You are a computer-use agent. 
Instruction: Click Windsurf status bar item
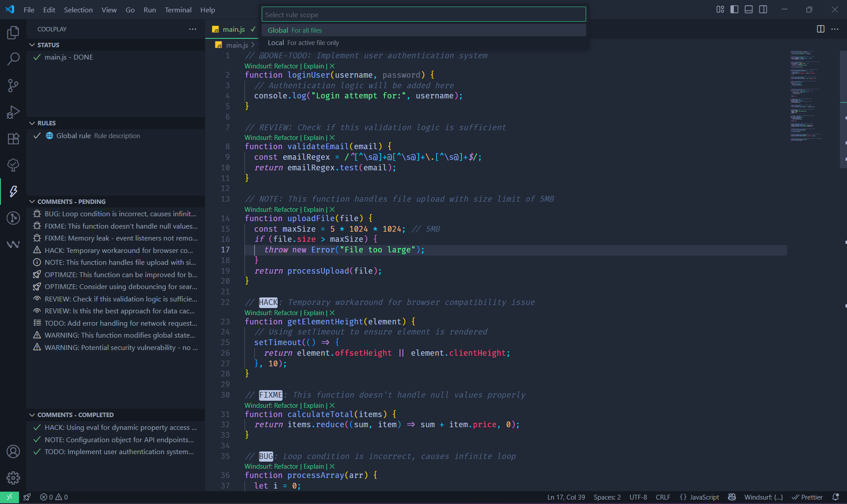pos(764,497)
